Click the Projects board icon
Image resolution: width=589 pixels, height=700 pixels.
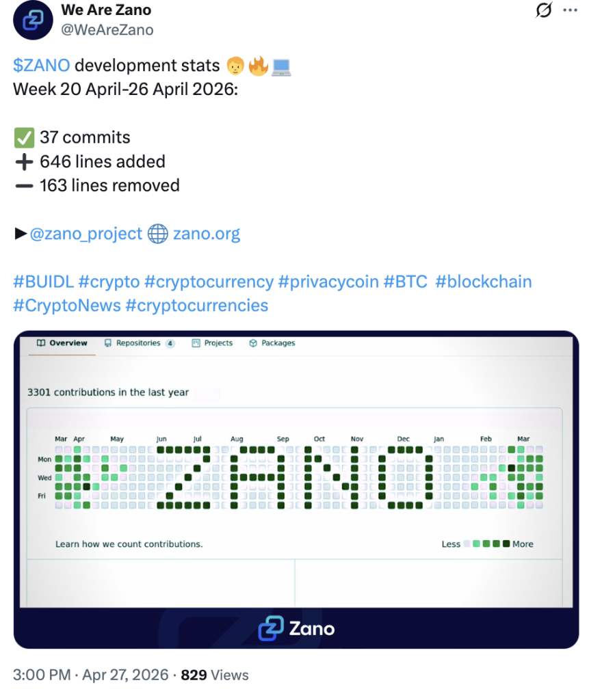tap(196, 343)
